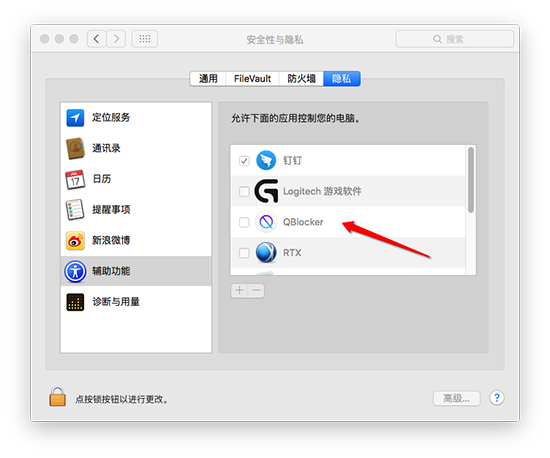Select 诊断与用量 text in sidebar
550x458 pixels.
[x=116, y=302]
